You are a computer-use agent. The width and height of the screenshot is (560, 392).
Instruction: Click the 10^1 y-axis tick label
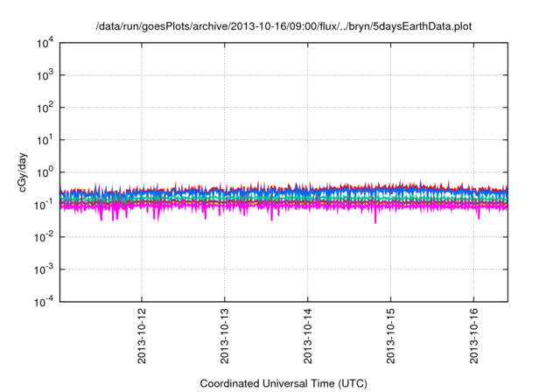45,140
